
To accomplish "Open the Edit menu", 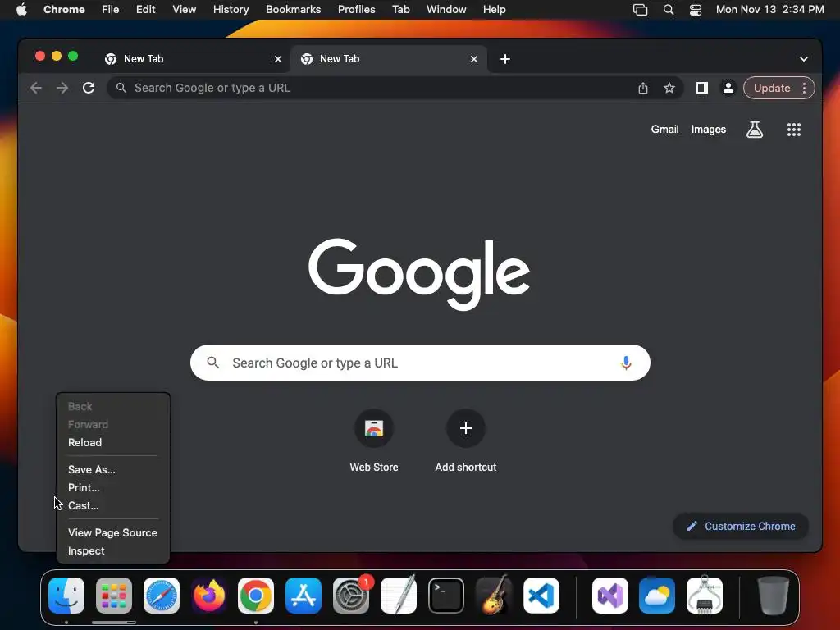I will [145, 10].
